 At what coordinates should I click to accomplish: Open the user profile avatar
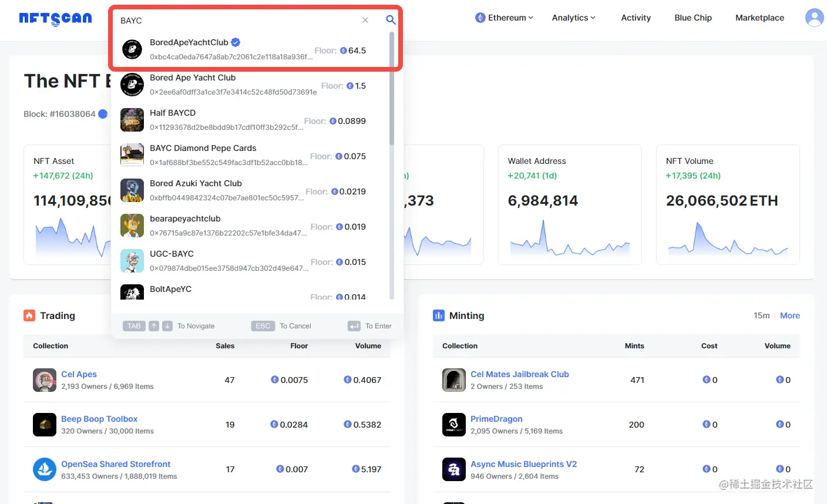click(815, 18)
